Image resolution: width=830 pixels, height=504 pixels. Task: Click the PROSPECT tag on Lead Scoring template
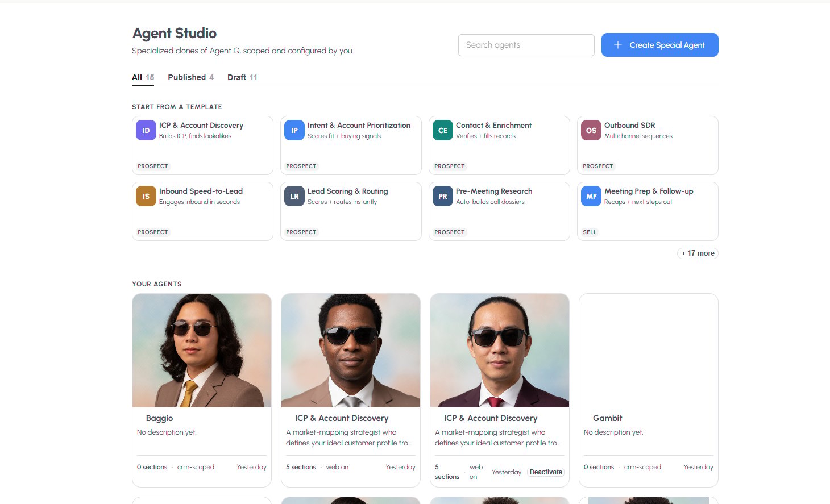pos(301,232)
